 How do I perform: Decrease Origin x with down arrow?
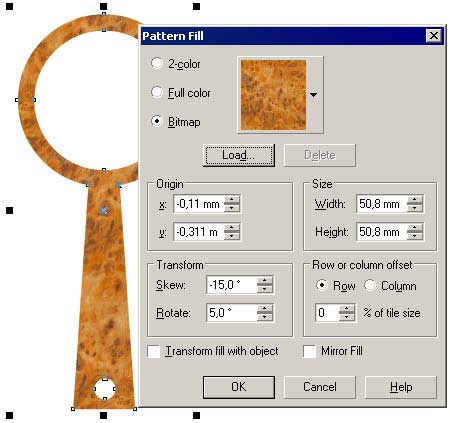(x=232, y=208)
